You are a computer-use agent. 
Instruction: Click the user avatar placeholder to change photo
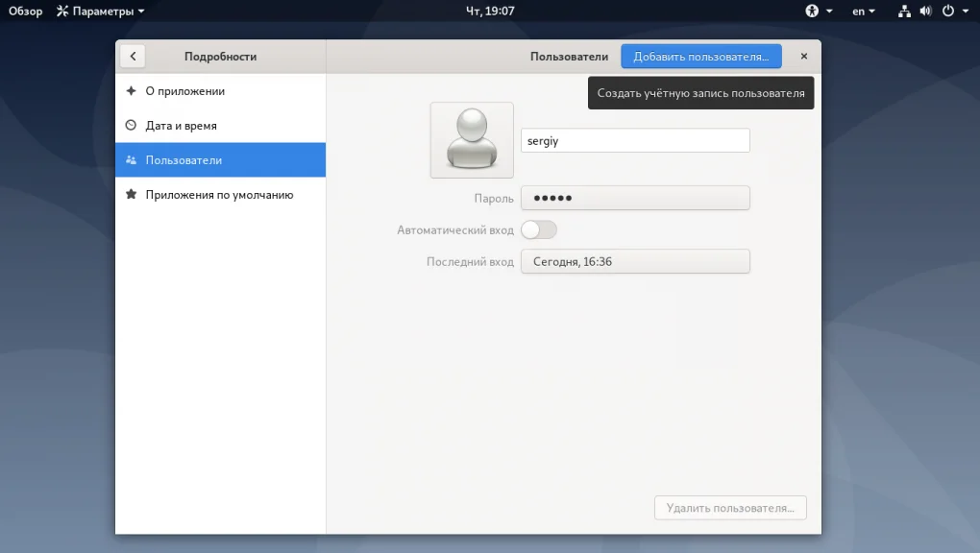coord(471,139)
